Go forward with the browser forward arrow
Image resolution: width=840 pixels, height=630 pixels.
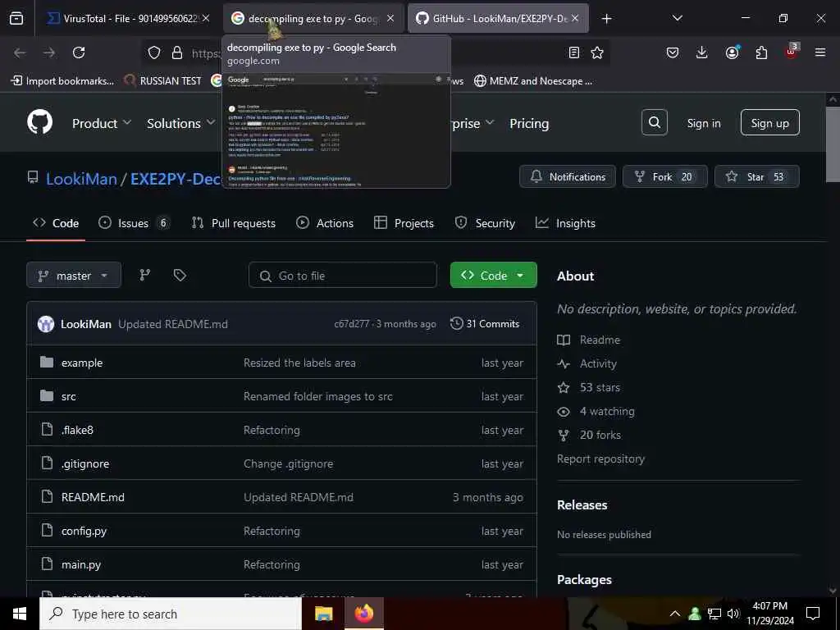tap(49, 52)
